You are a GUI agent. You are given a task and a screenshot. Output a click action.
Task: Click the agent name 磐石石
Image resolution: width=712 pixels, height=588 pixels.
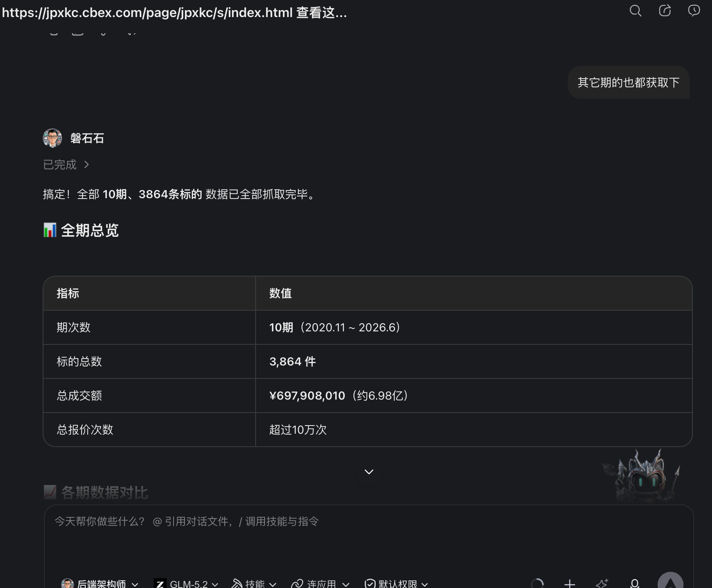point(87,138)
